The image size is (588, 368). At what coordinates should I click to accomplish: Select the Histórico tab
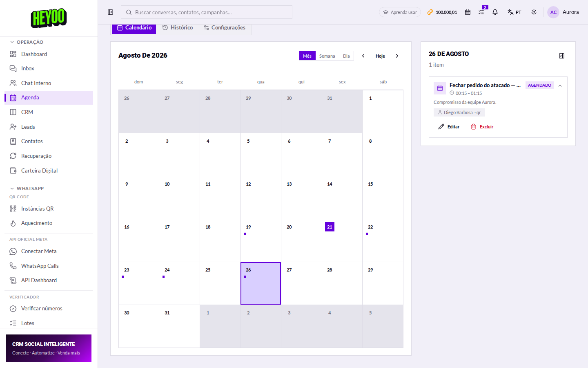pyautogui.click(x=178, y=28)
